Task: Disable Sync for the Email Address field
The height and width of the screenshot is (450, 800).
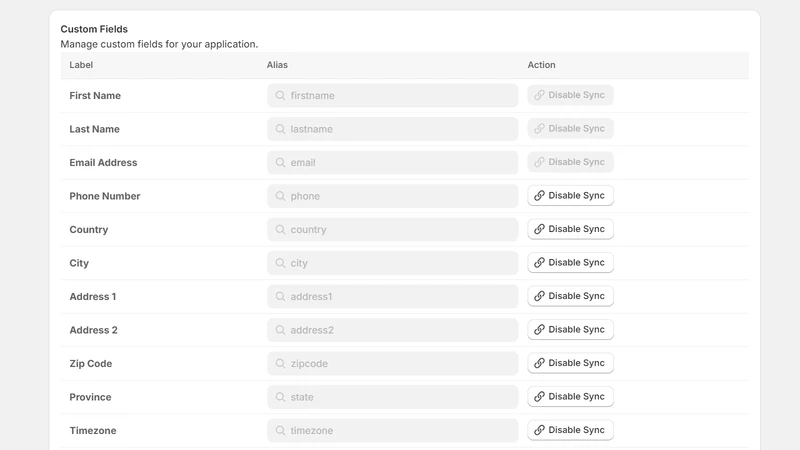Action: coord(570,162)
